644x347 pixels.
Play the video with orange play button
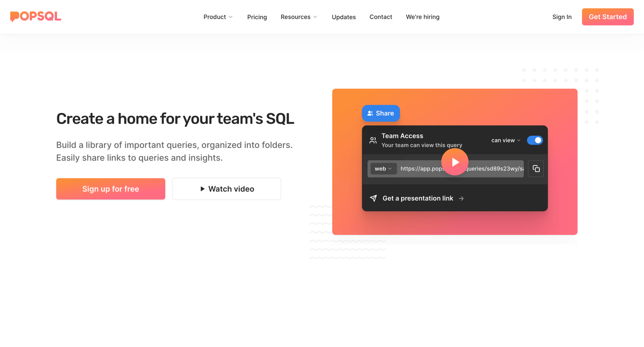[x=455, y=162]
